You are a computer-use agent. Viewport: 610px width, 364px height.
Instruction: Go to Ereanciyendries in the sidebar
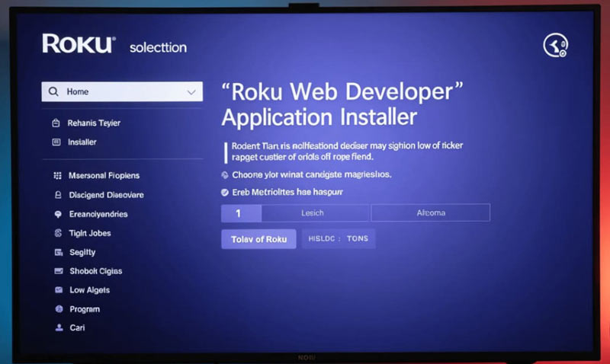point(98,214)
